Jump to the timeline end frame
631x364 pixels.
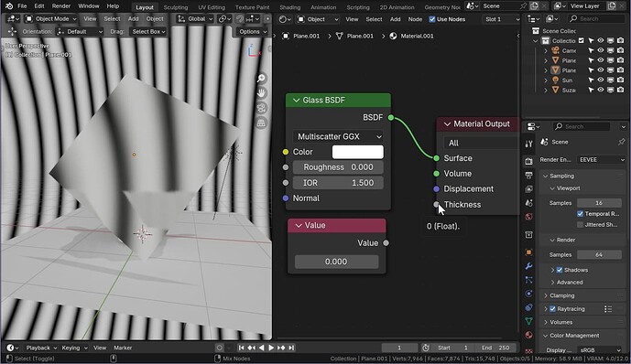coord(291,348)
